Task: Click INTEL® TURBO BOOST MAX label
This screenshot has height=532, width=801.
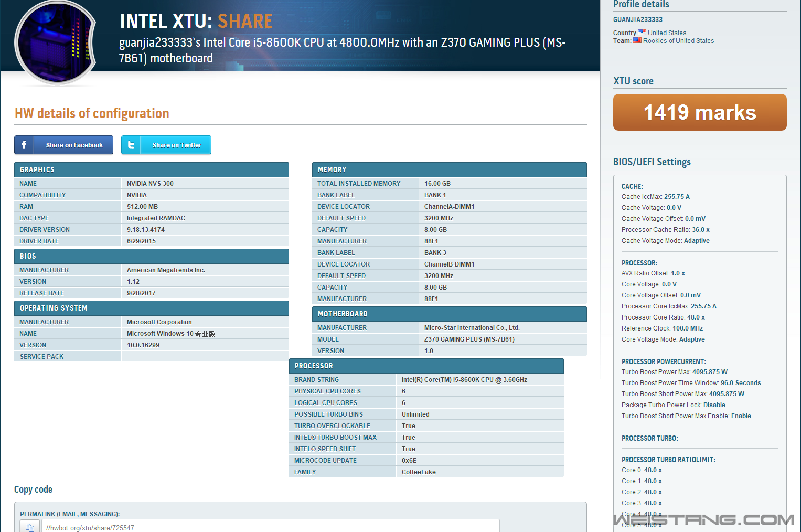Action: click(335, 437)
